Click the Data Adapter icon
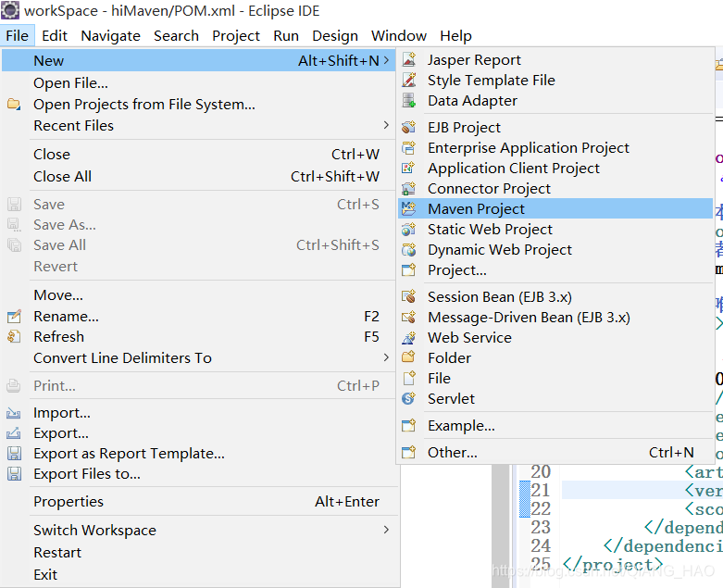Viewport: 723px width, 588px height. point(409,100)
